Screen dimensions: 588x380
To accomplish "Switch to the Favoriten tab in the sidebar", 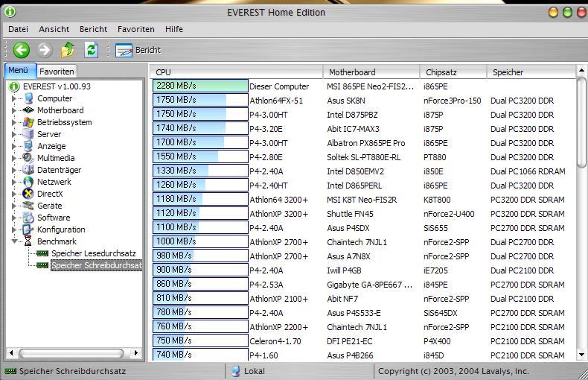I will click(x=57, y=72).
